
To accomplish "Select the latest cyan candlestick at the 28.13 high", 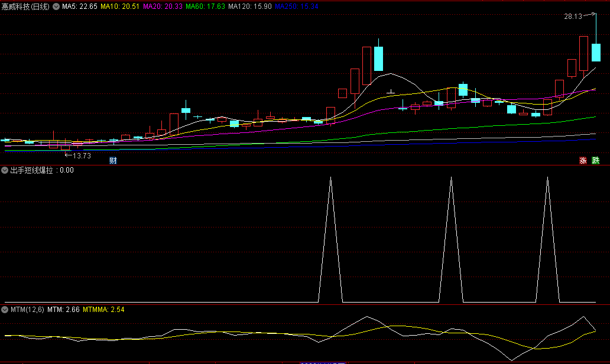I will click(596, 53).
